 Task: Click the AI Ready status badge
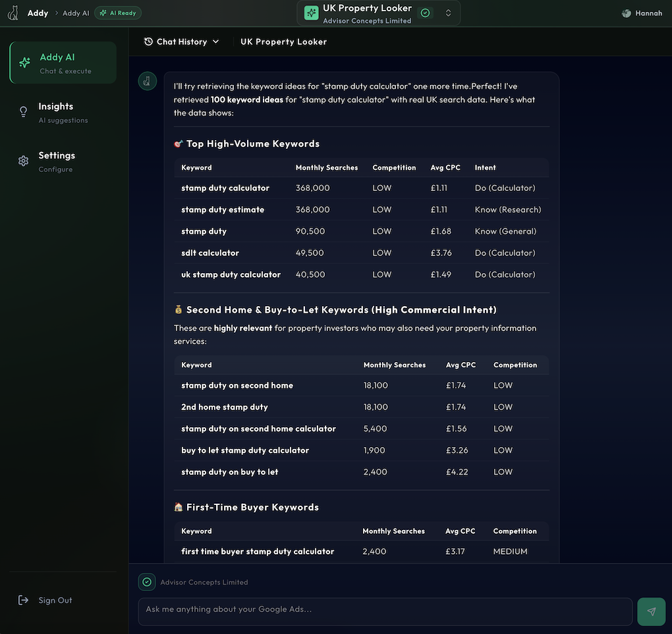tap(118, 13)
